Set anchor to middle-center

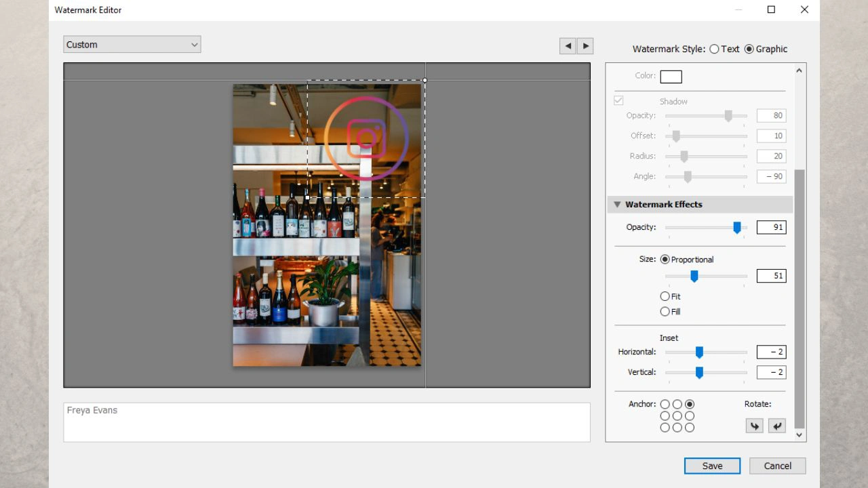(677, 415)
